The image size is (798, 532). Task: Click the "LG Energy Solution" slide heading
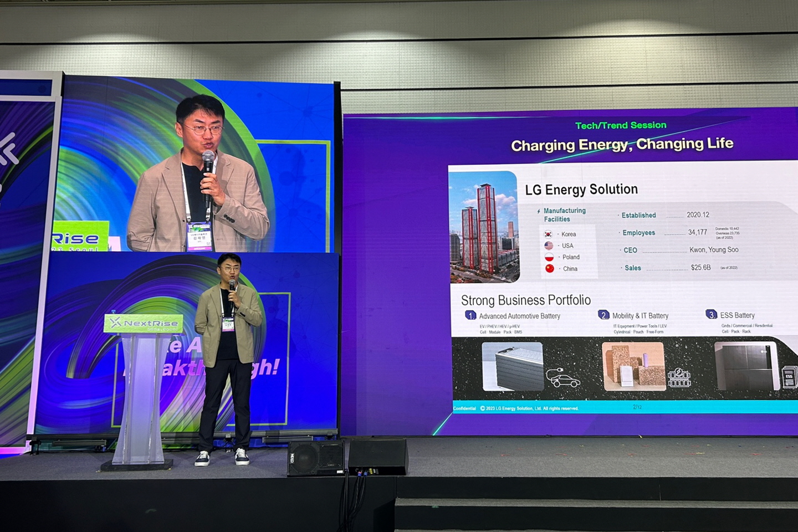[581, 190]
